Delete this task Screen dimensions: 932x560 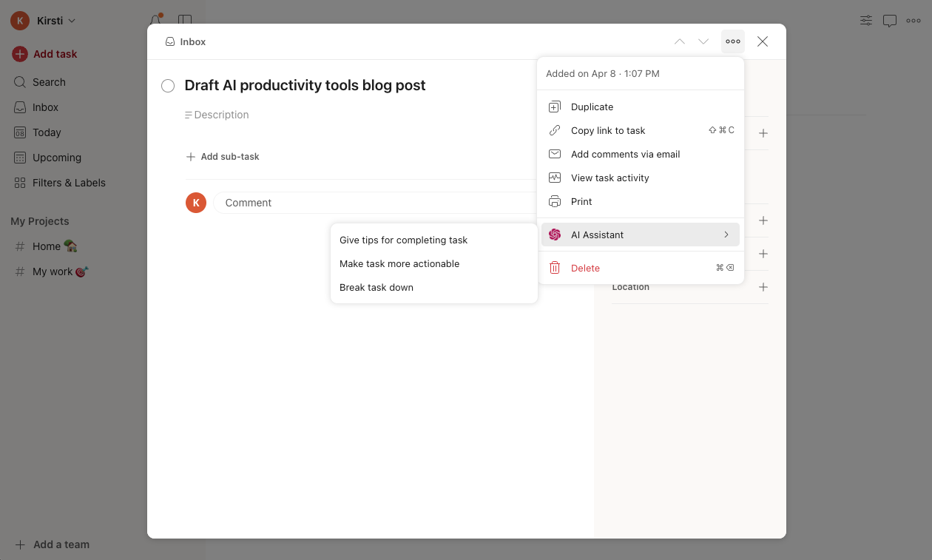click(x=584, y=267)
